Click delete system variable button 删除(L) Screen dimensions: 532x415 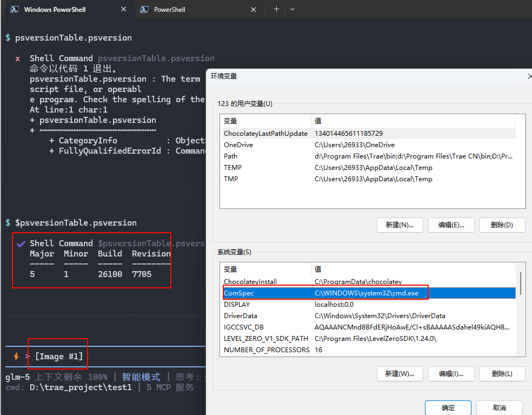[502, 373]
